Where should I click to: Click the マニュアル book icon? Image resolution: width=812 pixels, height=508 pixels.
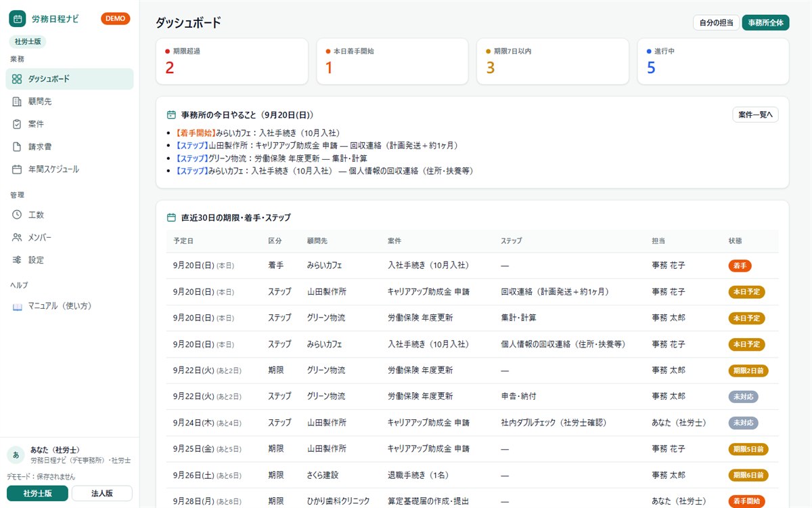[x=17, y=306]
